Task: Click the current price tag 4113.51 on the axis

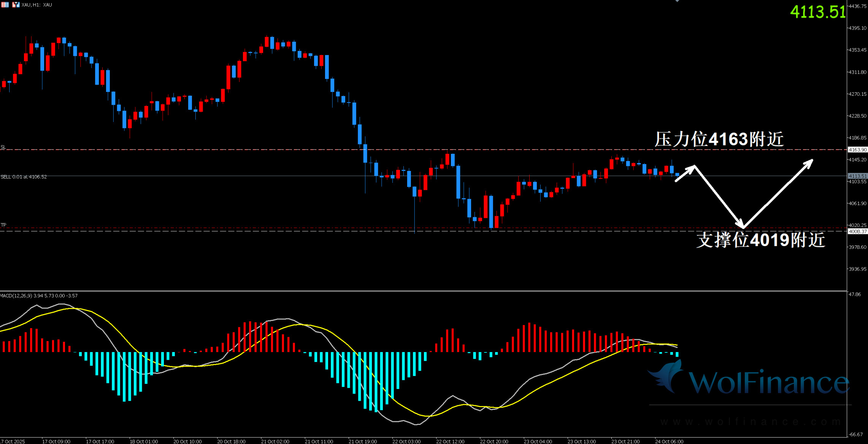Action: tap(857, 176)
